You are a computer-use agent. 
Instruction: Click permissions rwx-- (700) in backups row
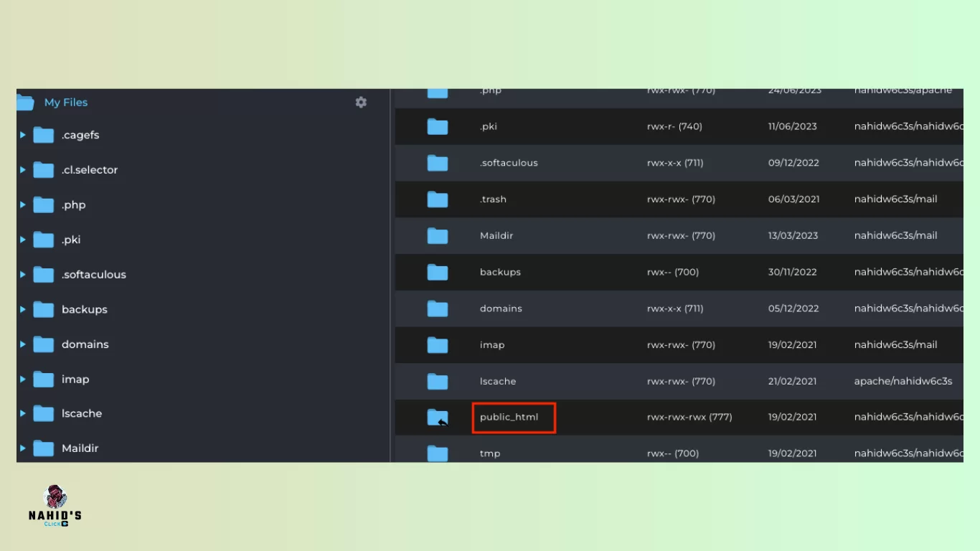pos(673,272)
